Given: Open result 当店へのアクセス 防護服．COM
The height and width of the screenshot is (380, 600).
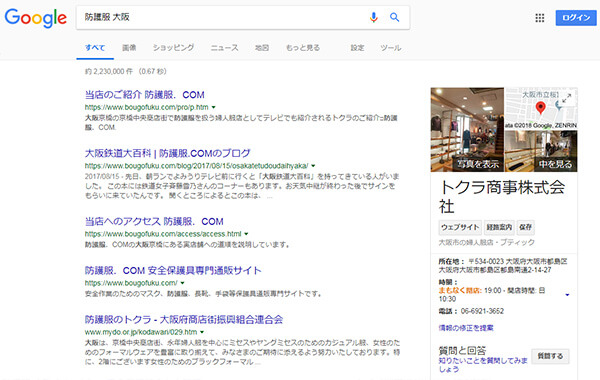Looking at the screenshot, I should click(154, 221).
